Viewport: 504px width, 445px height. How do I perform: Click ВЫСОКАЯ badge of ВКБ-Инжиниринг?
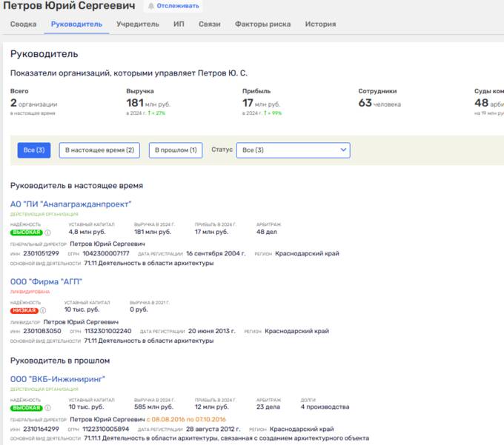click(x=27, y=408)
